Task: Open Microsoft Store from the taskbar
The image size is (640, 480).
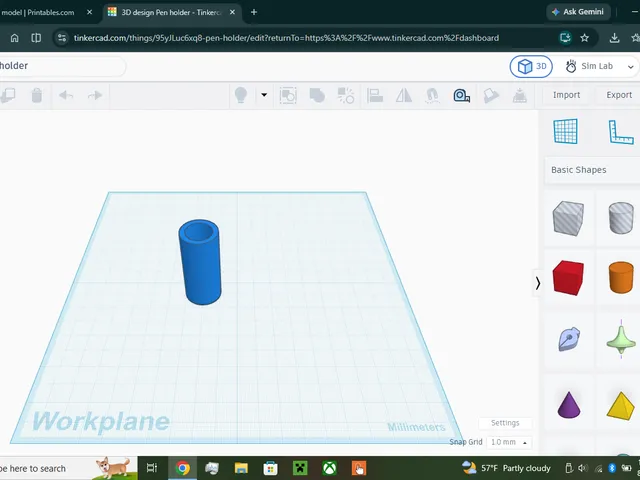Action: click(x=270, y=468)
